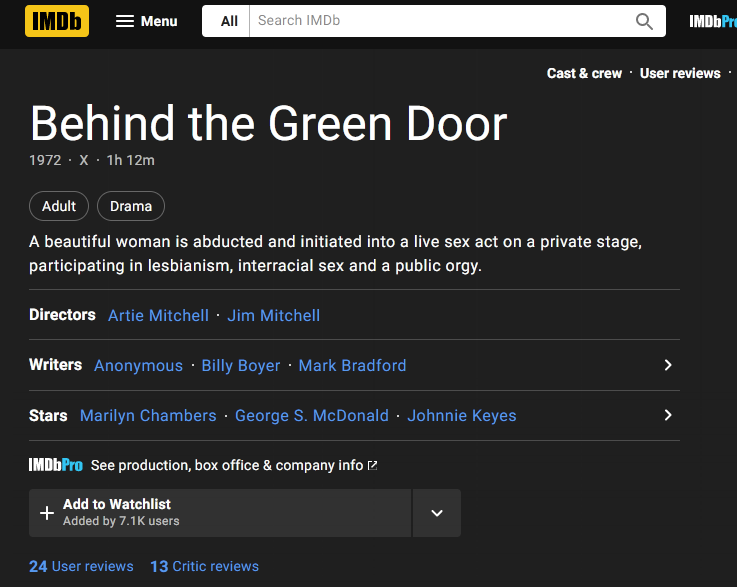Expand Writers row chevron

(668, 365)
